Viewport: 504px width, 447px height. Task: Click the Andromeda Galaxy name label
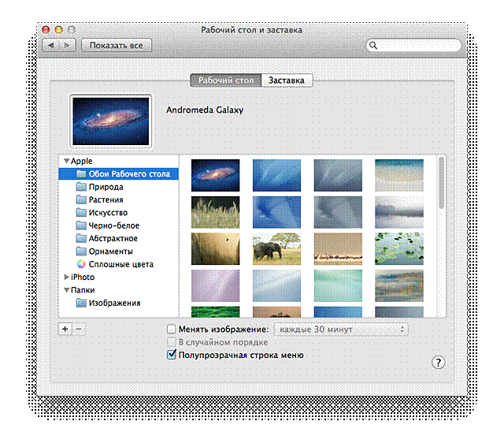[205, 110]
